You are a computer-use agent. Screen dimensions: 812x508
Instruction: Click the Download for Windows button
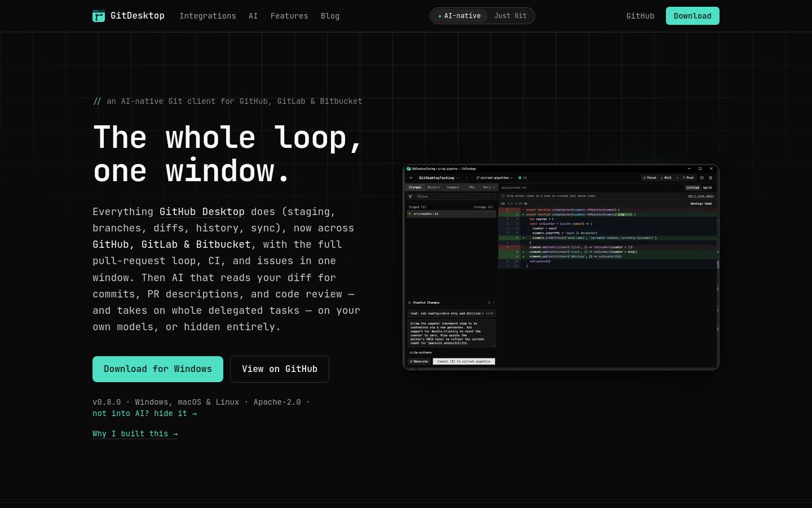pos(158,369)
